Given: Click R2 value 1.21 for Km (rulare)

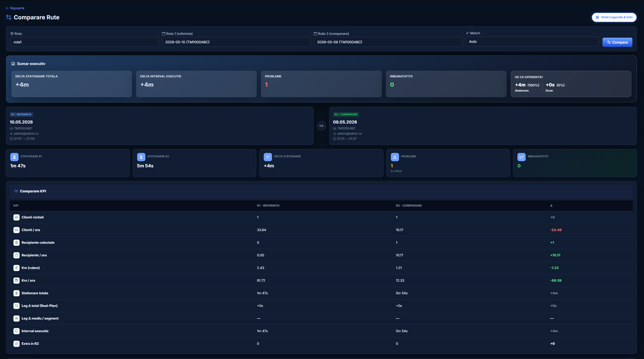Looking at the screenshot, I should pos(399,268).
